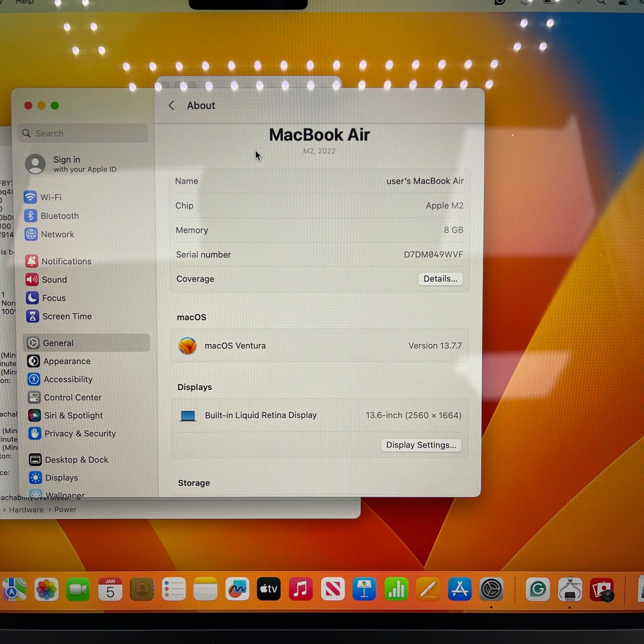Open Screen Time settings

point(67,316)
